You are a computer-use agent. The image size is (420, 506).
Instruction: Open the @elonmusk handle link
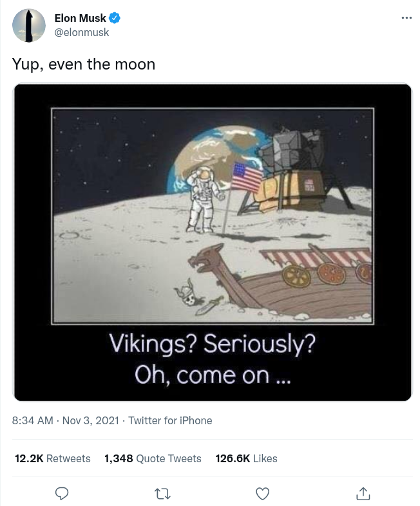(81, 32)
